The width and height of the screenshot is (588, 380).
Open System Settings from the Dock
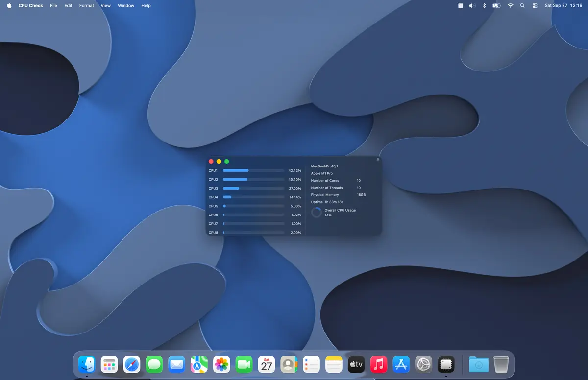pos(423,364)
